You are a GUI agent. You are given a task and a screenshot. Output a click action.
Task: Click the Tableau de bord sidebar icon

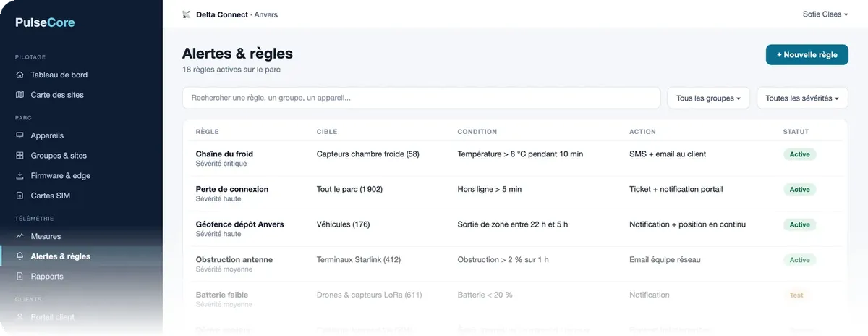[x=20, y=75]
